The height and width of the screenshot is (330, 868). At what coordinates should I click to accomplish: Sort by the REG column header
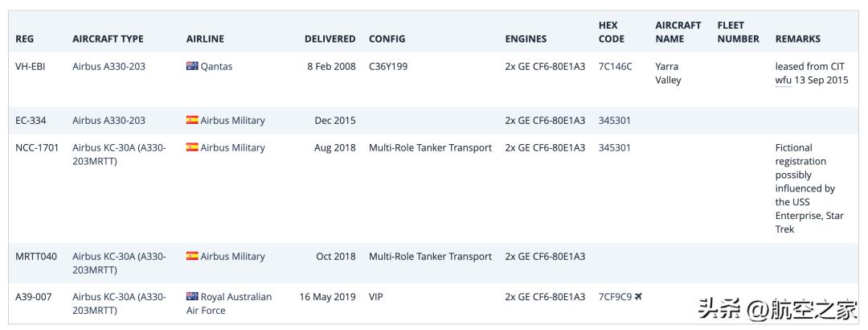(x=25, y=39)
